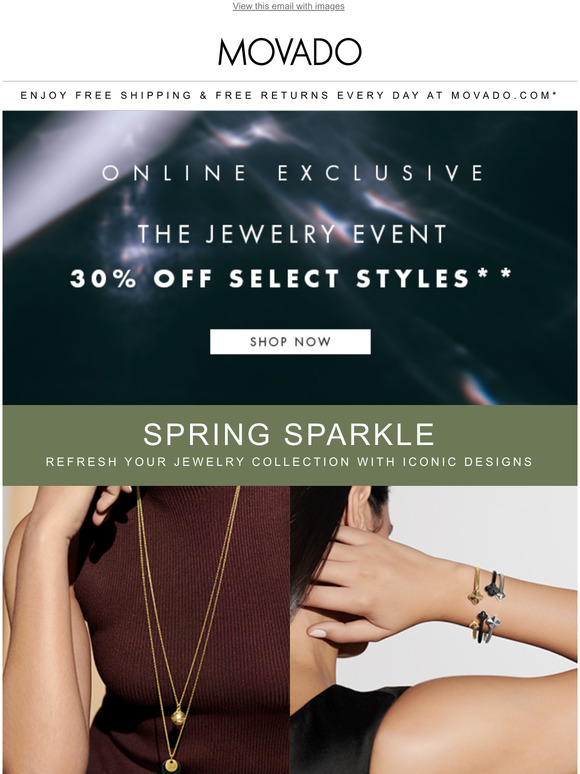Open THE JEWELRY EVENT headline
This screenshot has height=774, width=580.
tap(292, 234)
